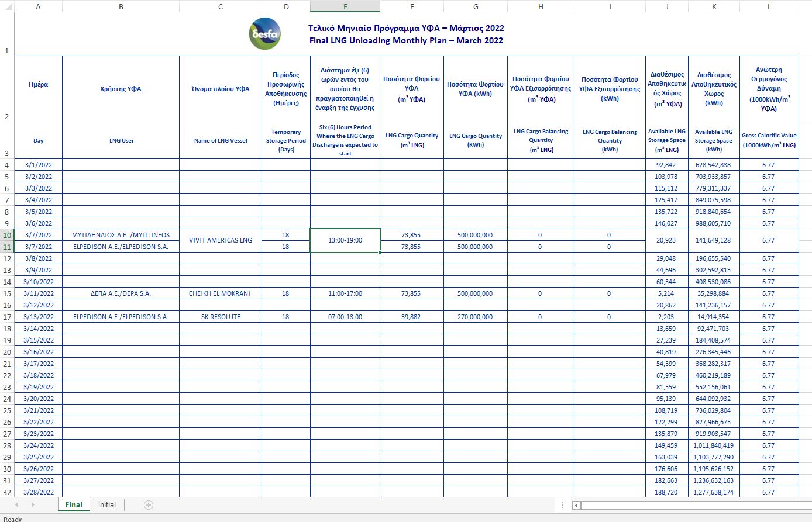Click the 3/1/2022 date cell
This screenshot has height=522, width=812.
pos(39,165)
